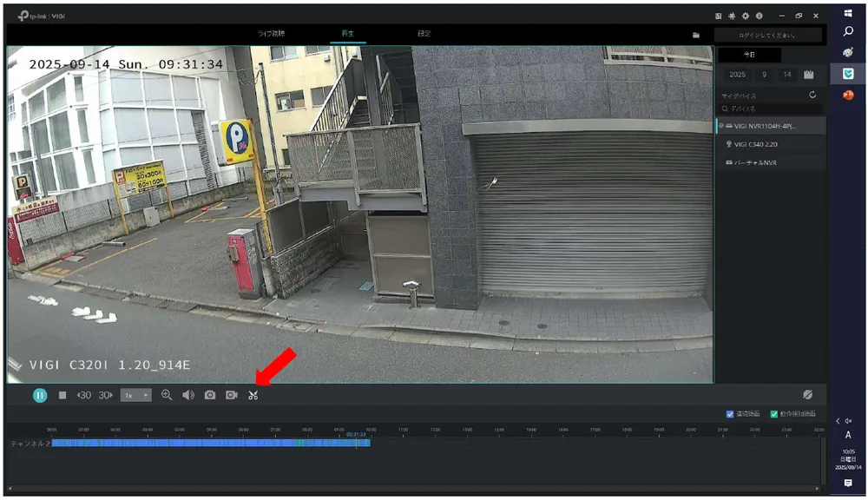Activate the digital zoom magnifier
Screen dimensions: 868x500
[167, 395]
